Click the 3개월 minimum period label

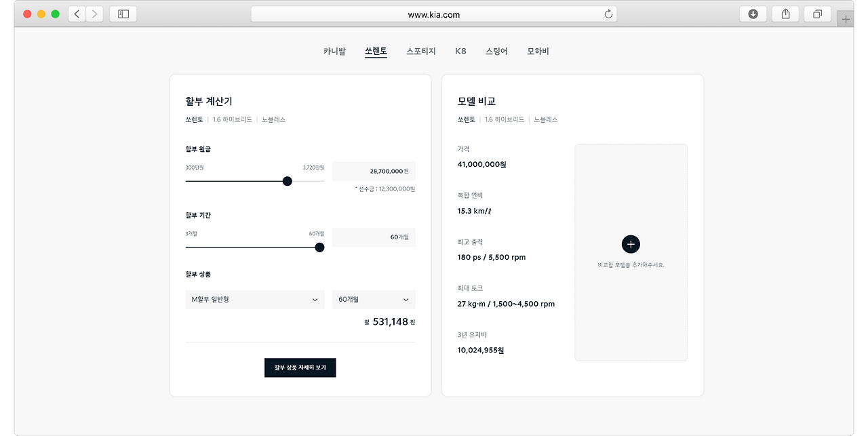[191, 233]
